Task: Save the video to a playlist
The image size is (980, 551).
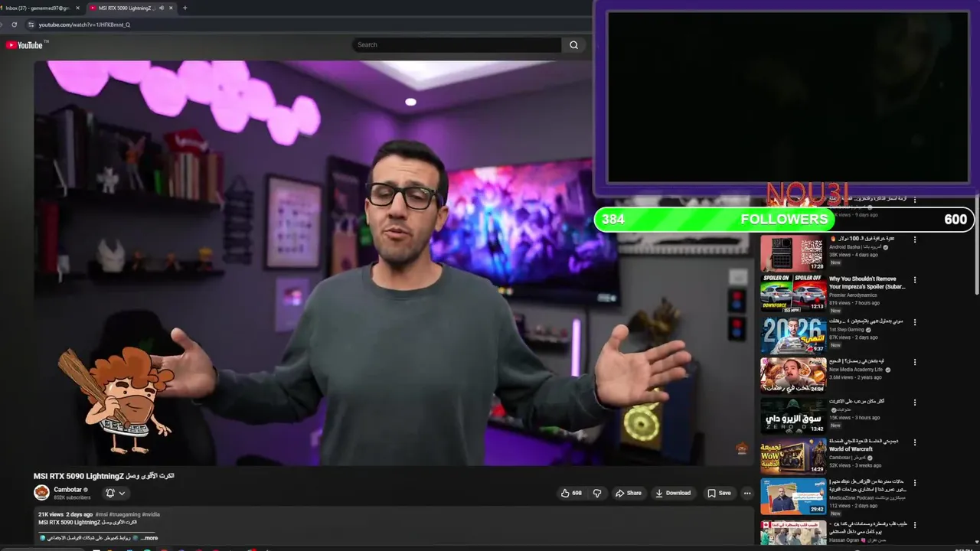Action: click(x=719, y=494)
